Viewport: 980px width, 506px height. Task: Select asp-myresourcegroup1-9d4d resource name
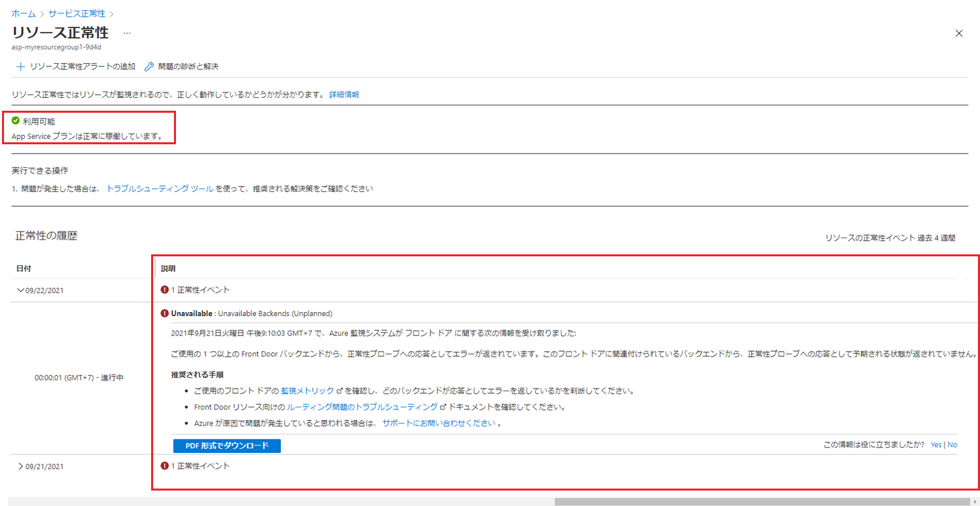[x=56, y=48]
